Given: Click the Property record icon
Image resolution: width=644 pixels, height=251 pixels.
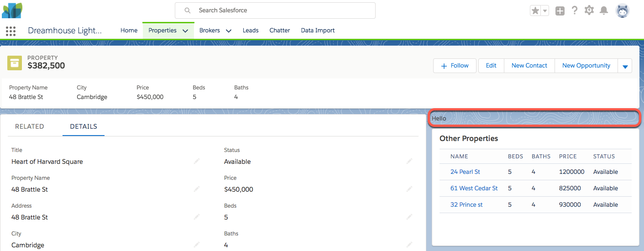Looking at the screenshot, I should click(x=15, y=63).
